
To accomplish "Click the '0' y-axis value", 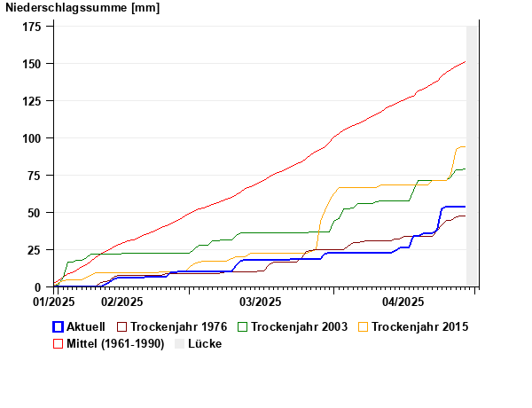I will (37, 287).
